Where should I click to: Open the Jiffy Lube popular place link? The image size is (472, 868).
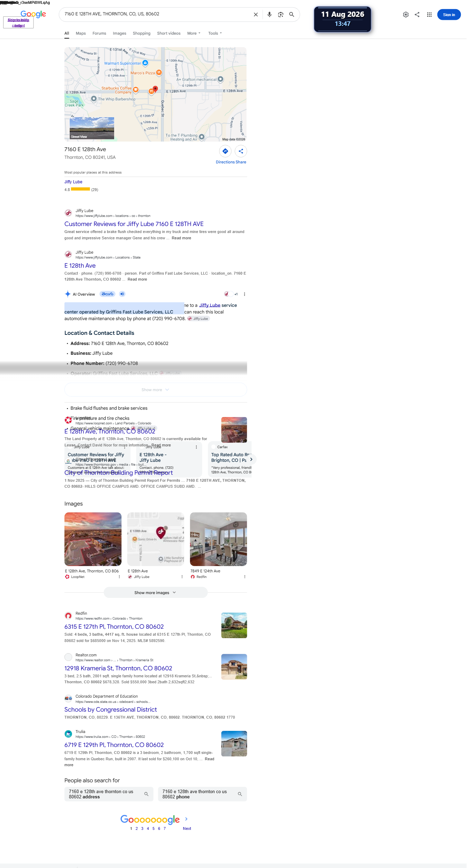(73, 182)
